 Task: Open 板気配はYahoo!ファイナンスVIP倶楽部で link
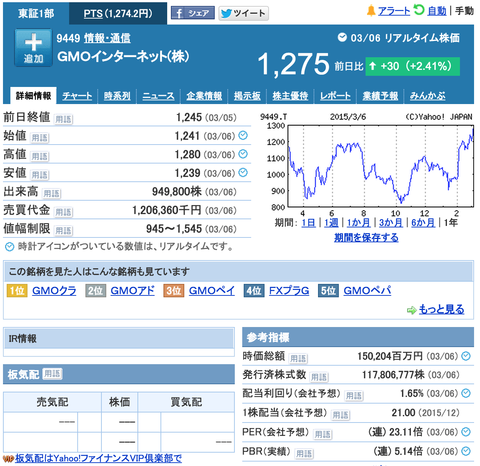pyautogui.click(x=98, y=458)
